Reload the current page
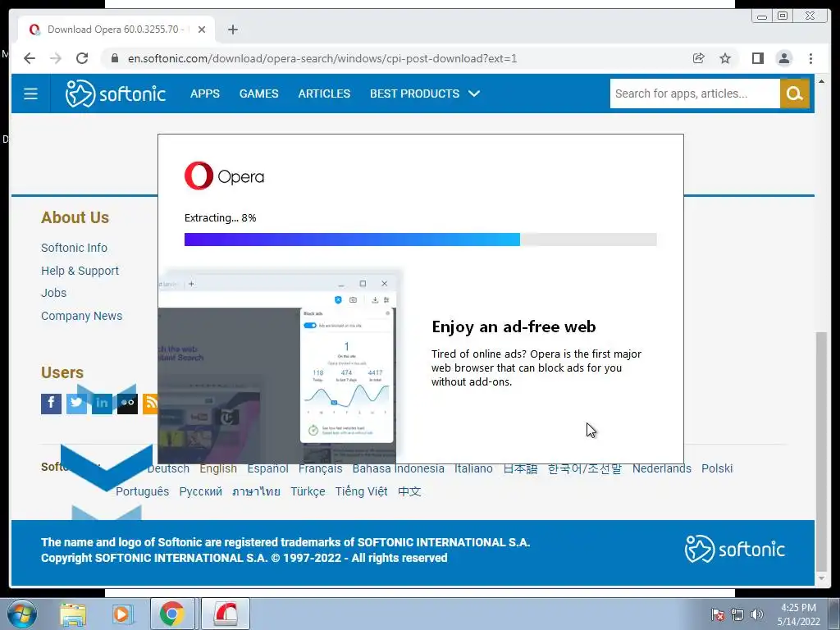Screen dimensions: 840x630 click(82, 58)
